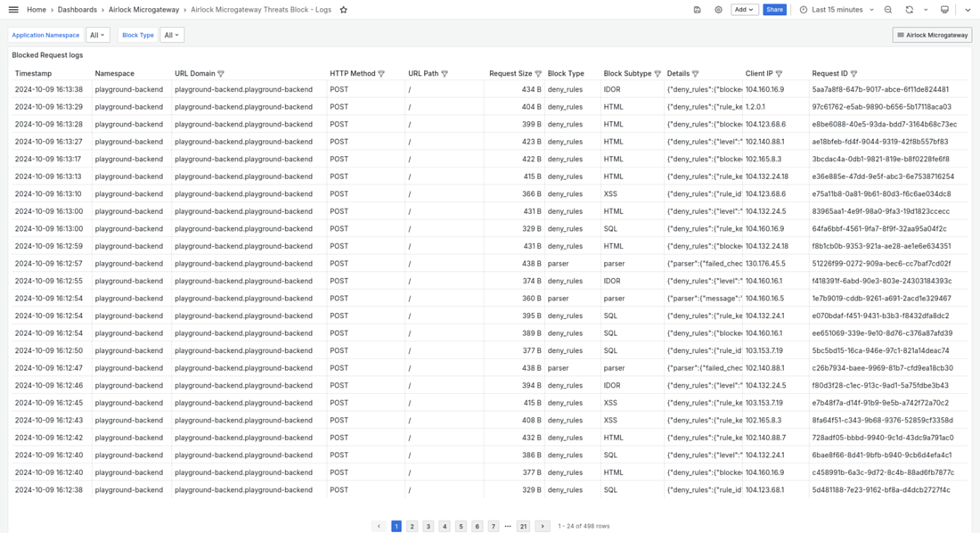
Task: Filter the Client IP column
Action: tap(779, 74)
